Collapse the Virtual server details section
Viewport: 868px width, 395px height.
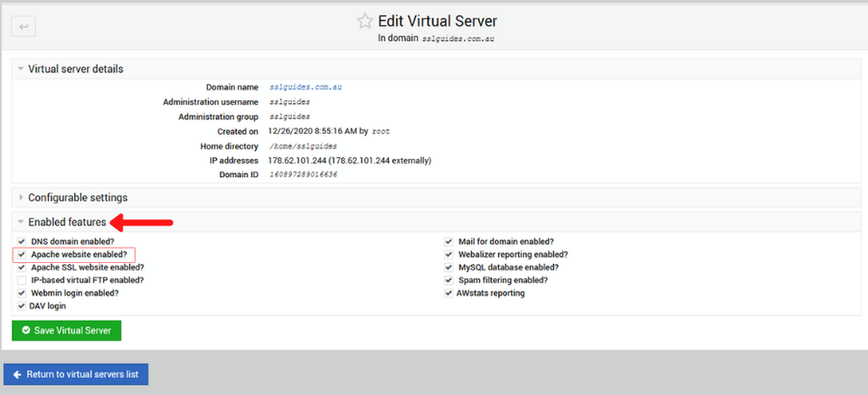75,69
